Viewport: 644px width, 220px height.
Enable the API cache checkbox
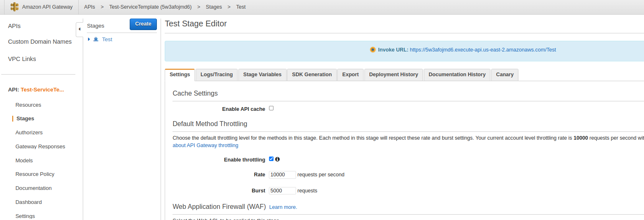click(x=271, y=108)
